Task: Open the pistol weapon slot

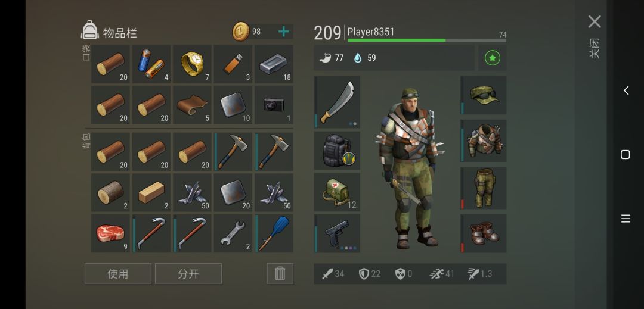Action: point(337,233)
